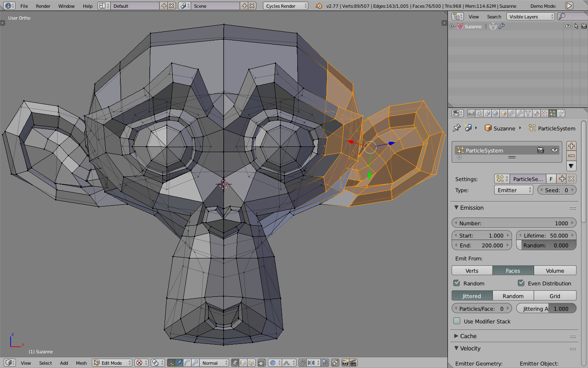Uncheck the Random emission checkbox
This screenshot has height=368, width=588.
click(x=457, y=283)
